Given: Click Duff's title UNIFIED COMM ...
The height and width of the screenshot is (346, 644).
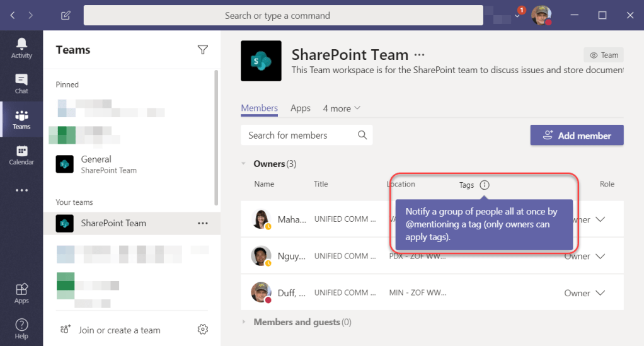Looking at the screenshot, I should tap(345, 292).
